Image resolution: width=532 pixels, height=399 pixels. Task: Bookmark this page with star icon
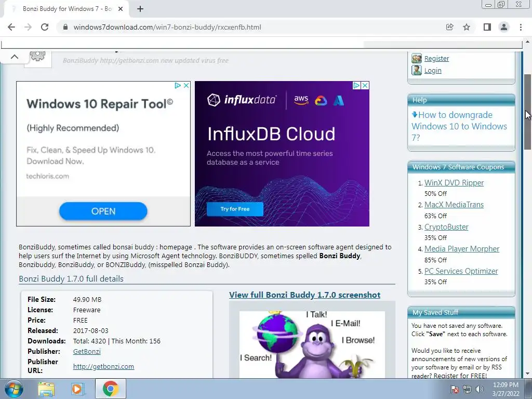467,27
